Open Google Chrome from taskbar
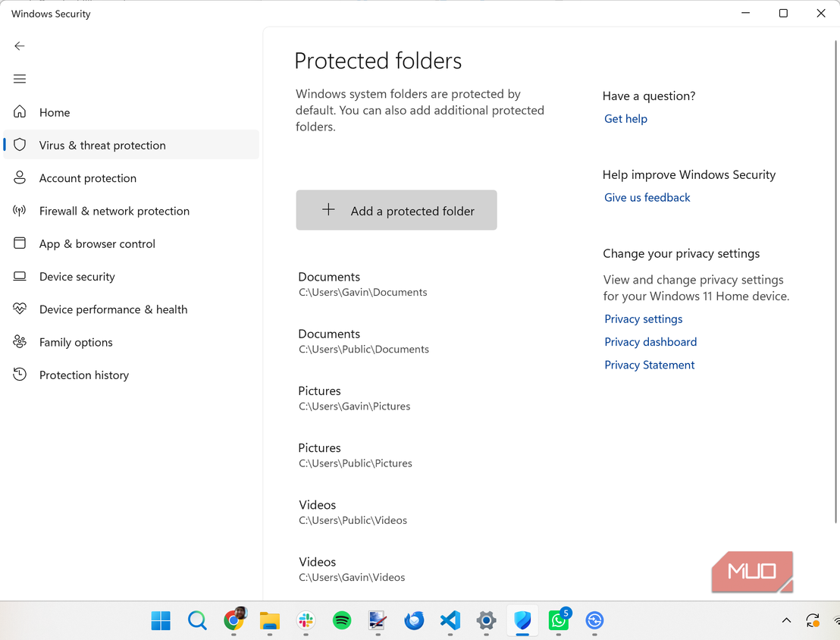The height and width of the screenshot is (640, 840). (234, 620)
